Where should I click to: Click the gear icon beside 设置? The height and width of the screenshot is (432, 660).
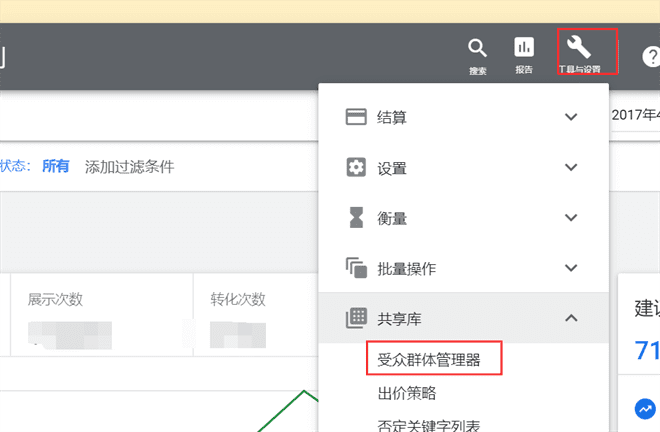point(356,167)
